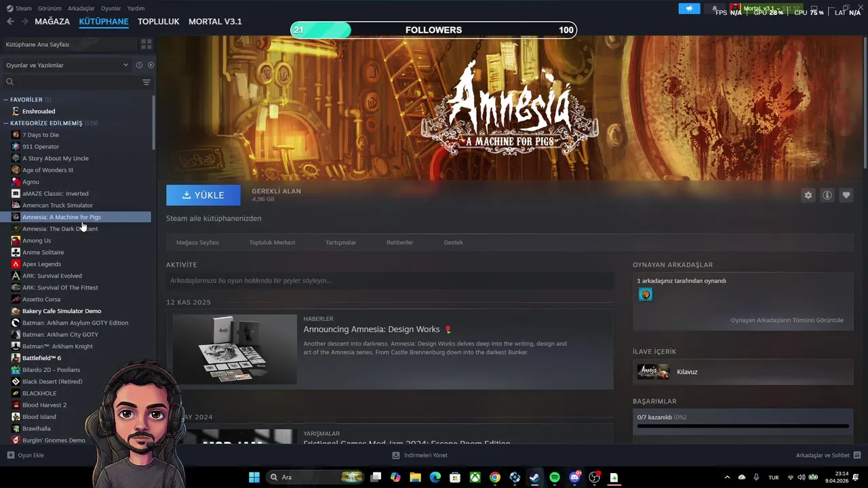Add Amnesia to favorites heart icon
Screen dimensions: 868x488
[x=846, y=195]
